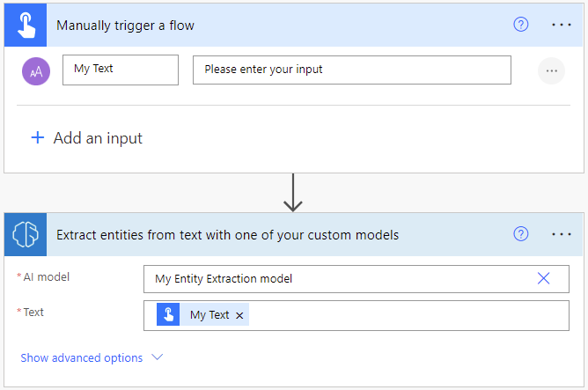Open the Extract entities card's ellipsis menu

[x=562, y=234]
